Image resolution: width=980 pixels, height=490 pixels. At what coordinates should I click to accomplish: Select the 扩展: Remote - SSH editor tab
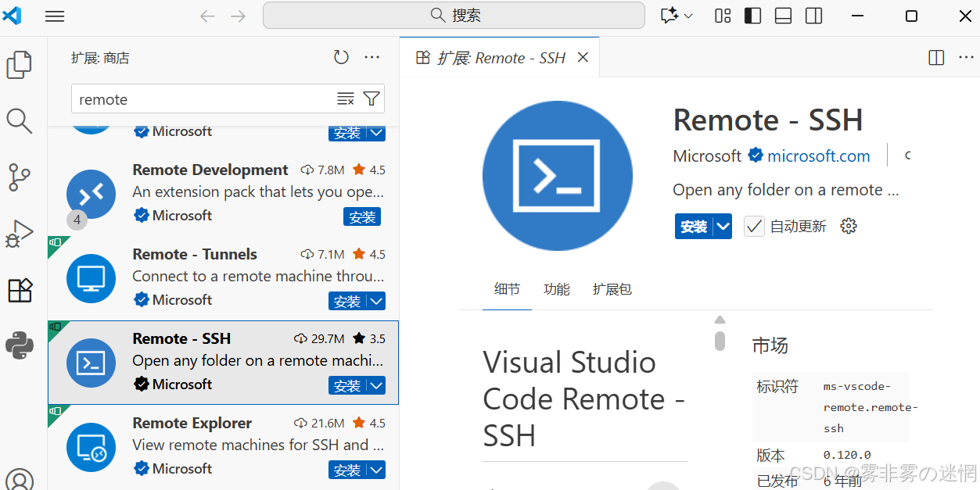[499, 58]
